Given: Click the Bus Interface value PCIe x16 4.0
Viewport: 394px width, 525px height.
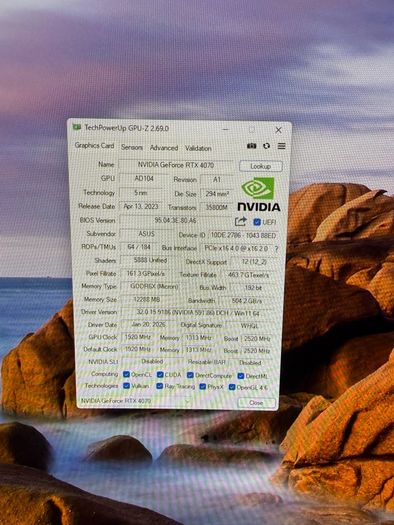Looking at the screenshot, I should (236, 249).
